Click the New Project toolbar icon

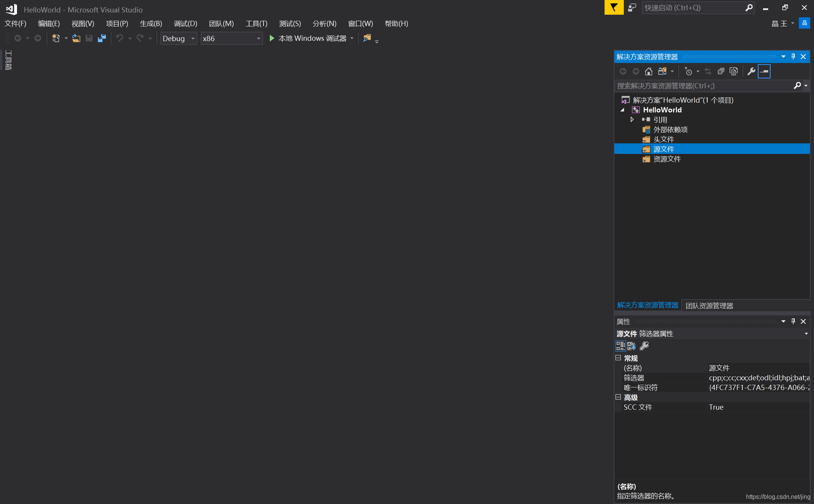[x=56, y=38]
